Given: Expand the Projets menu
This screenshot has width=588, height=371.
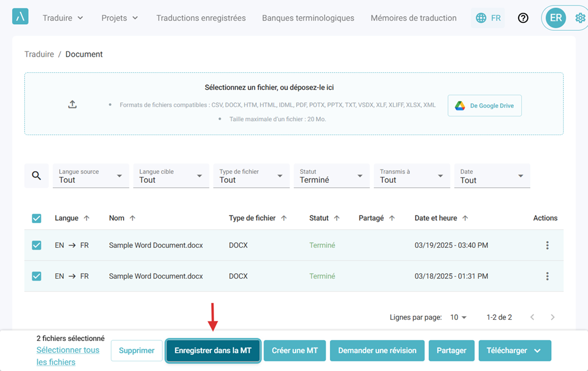Looking at the screenshot, I should coord(119,18).
